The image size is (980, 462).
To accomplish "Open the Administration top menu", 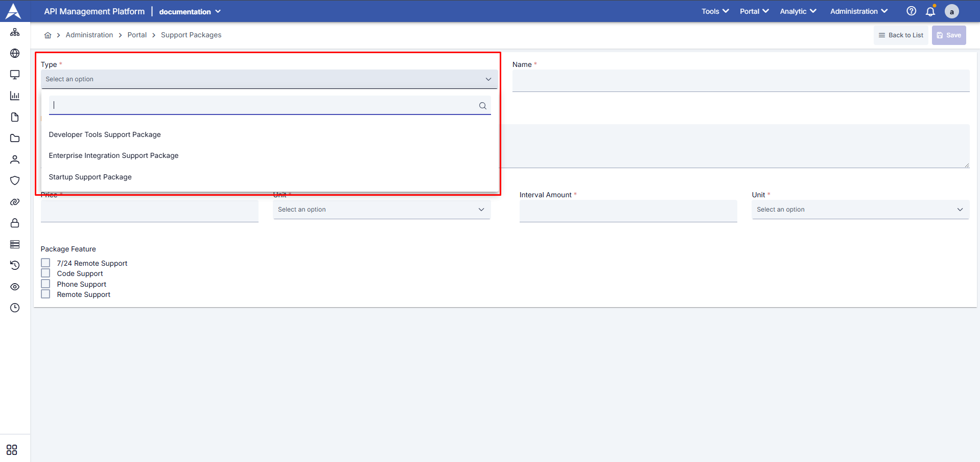I will coord(858,11).
